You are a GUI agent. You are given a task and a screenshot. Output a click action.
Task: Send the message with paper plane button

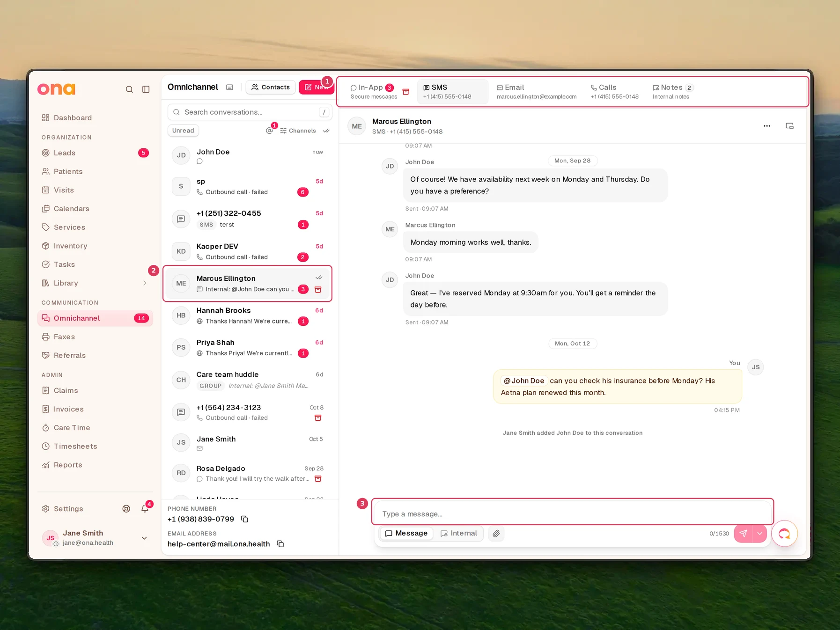click(743, 534)
